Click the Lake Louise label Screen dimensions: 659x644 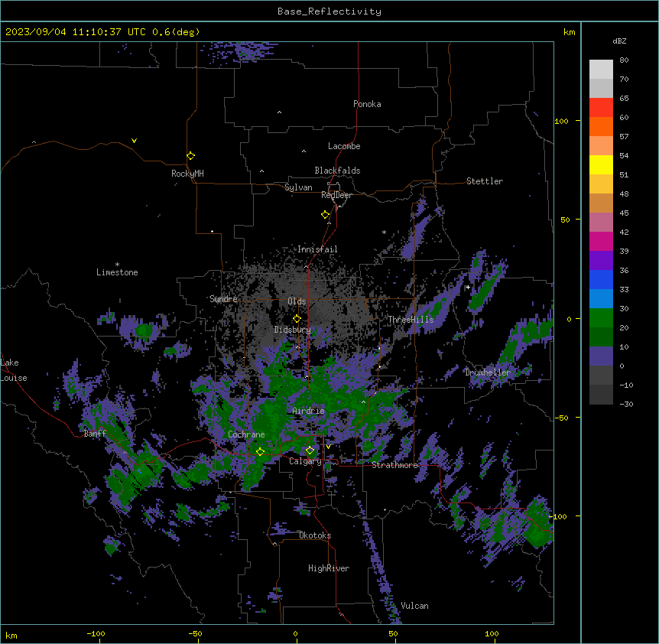tap(14, 370)
